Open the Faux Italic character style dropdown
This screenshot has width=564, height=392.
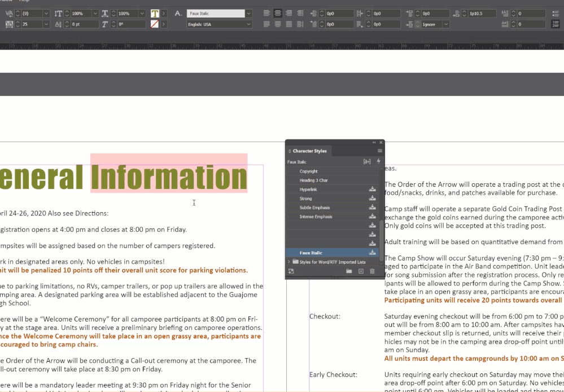tap(248, 14)
